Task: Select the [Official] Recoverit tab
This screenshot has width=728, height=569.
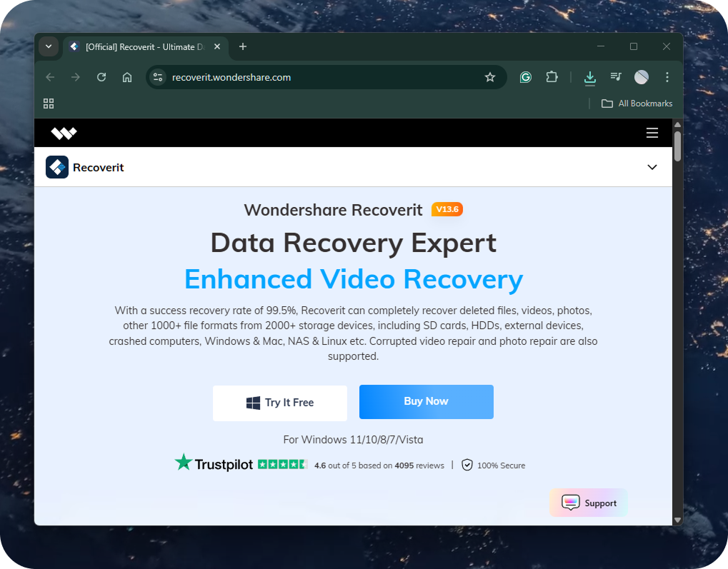Action: (145, 47)
